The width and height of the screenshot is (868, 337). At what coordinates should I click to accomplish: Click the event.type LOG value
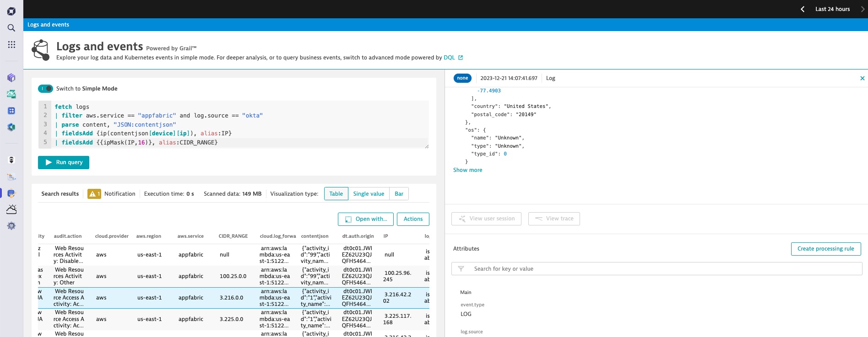pyautogui.click(x=466, y=314)
